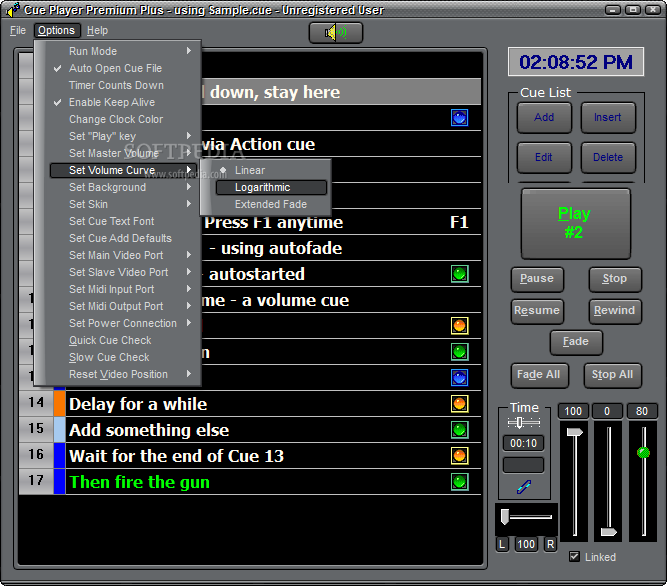This screenshot has height=586, width=667.
Task: Expand Set Slave Video Port submenu
Action: point(123,272)
